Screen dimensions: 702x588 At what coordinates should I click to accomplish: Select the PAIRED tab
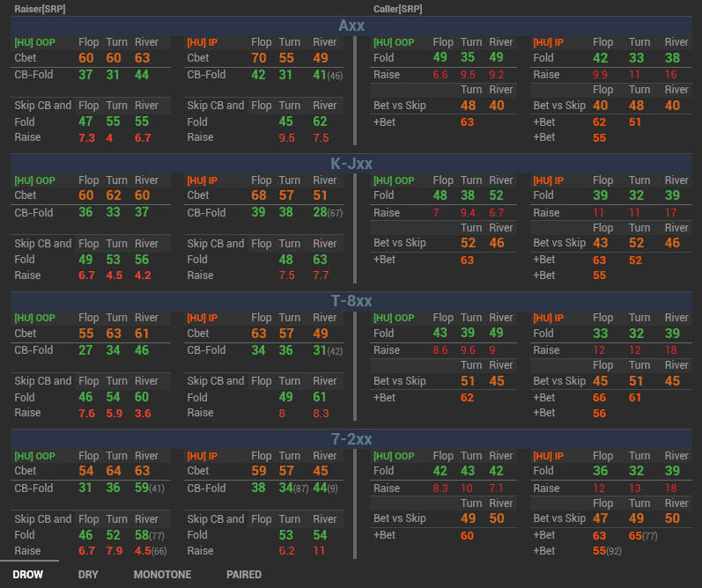pos(244,574)
